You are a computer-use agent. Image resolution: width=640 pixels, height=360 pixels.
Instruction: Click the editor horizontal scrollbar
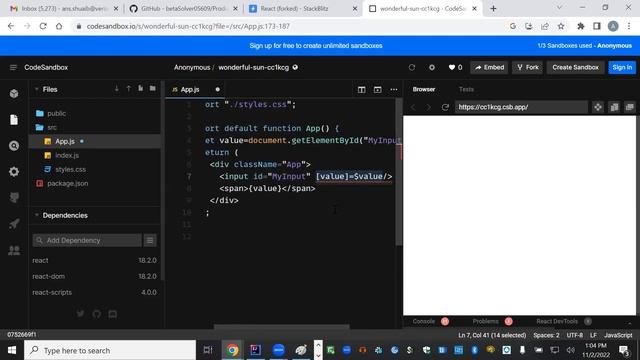click(282, 327)
